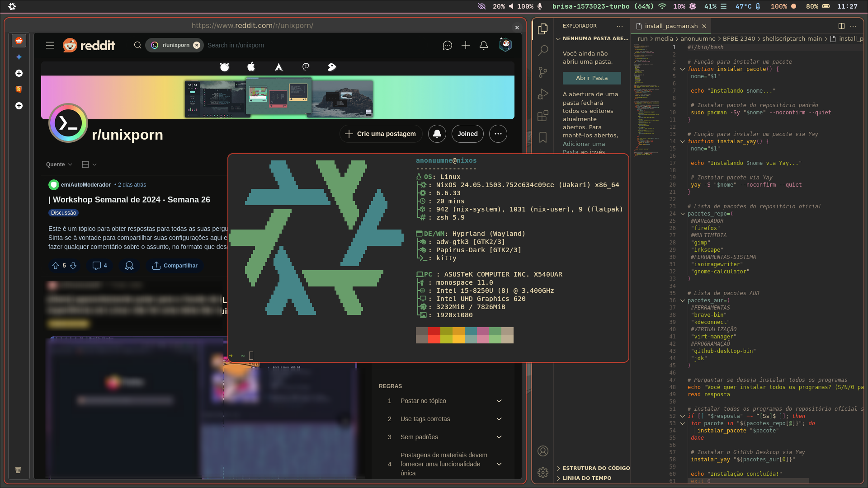Screen dimensions: 868x488
Task: Upvote the Workshop Semanal post
Action: [x=56, y=266]
